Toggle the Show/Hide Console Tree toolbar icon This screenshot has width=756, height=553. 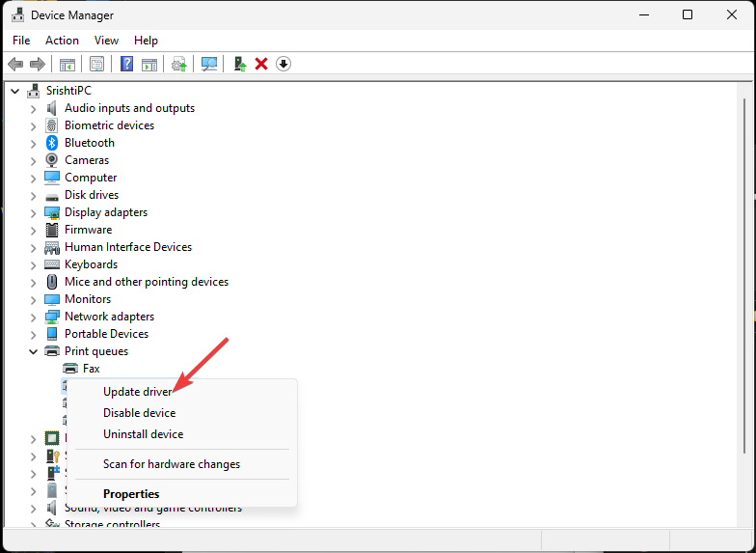coord(67,64)
